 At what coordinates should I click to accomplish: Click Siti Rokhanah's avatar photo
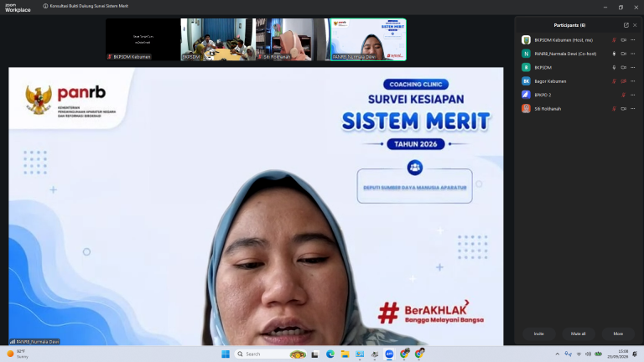point(526,109)
